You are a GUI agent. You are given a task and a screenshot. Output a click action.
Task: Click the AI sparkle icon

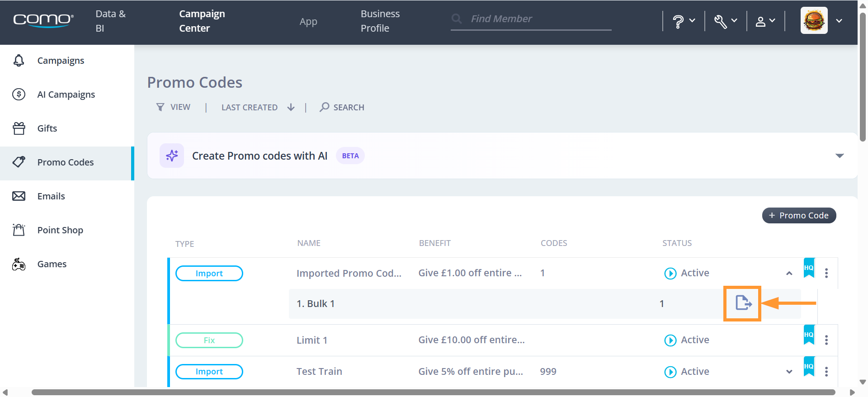click(172, 156)
